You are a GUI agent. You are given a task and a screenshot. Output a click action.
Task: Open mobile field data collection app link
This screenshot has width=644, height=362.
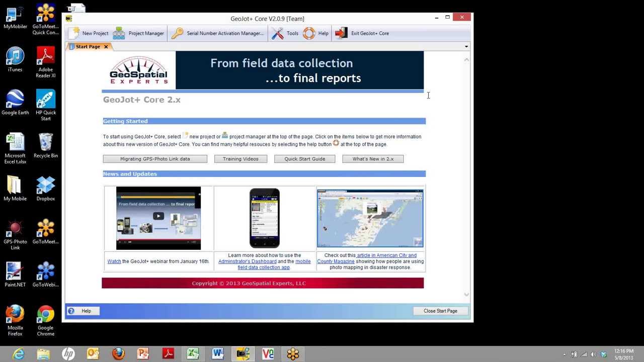[274, 264]
